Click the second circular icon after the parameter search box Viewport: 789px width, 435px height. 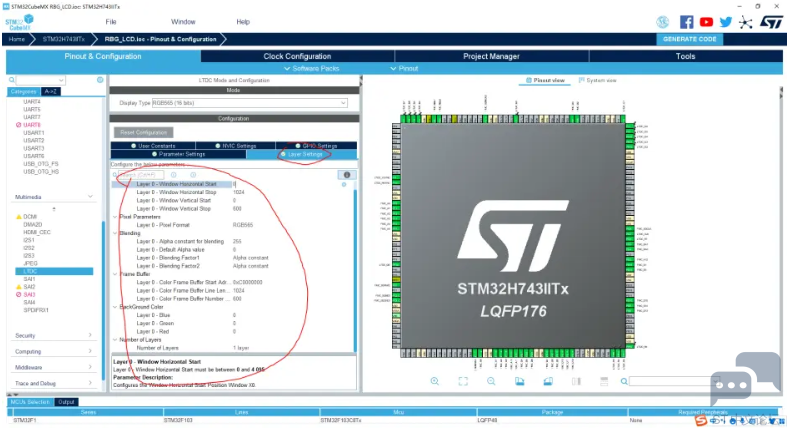(x=193, y=175)
